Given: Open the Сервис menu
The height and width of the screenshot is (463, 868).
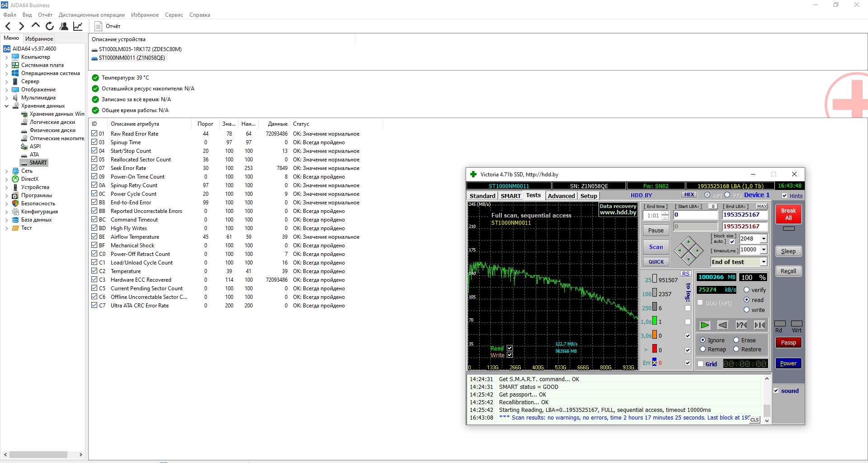Looking at the screenshot, I should pyautogui.click(x=174, y=15).
